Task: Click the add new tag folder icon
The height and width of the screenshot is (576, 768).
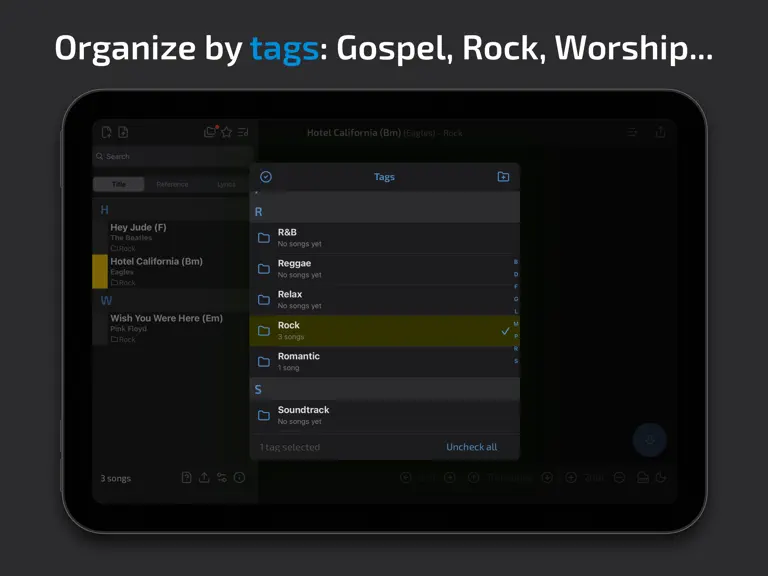Action: (503, 177)
